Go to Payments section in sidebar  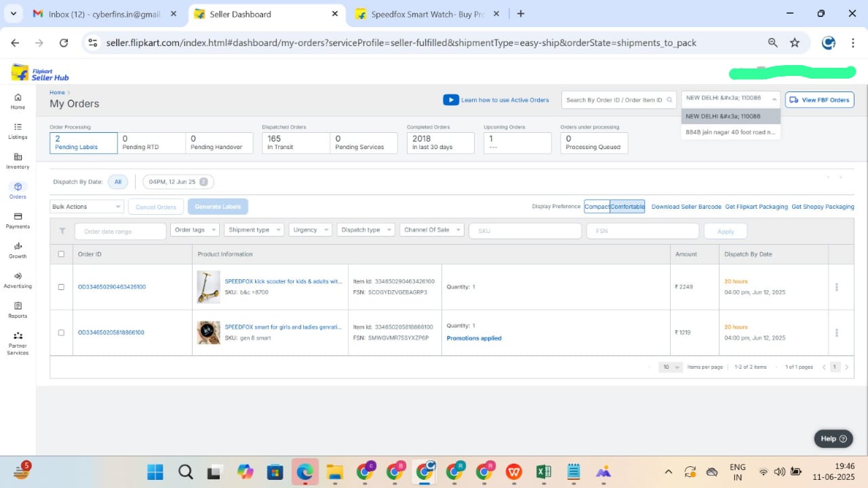[18, 220]
